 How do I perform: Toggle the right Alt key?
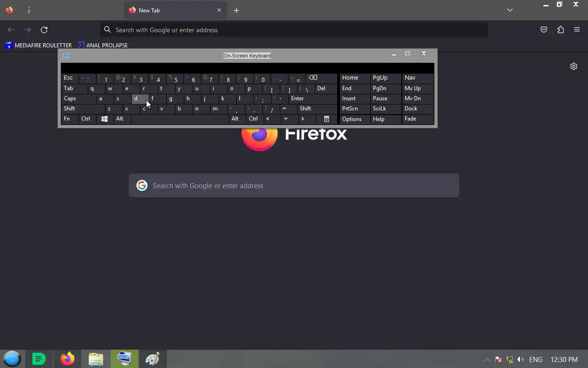pos(237,119)
